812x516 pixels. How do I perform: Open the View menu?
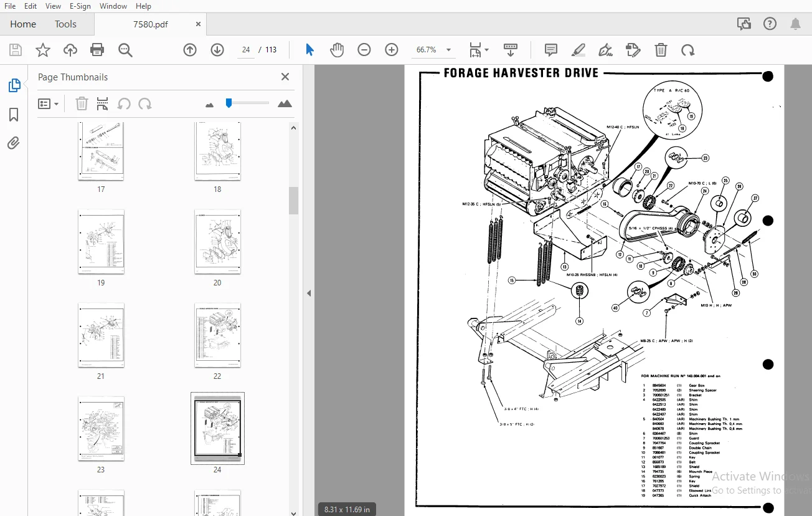pyautogui.click(x=54, y=6)
